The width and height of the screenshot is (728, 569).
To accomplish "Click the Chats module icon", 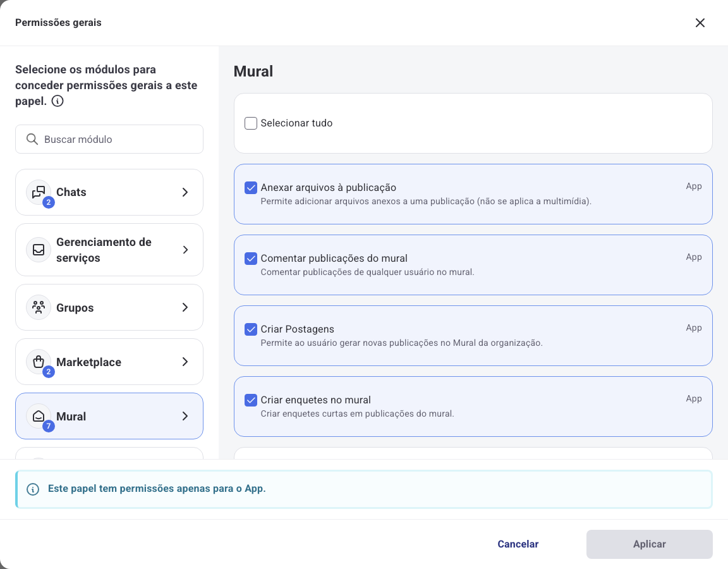I will tap(39, 192).
